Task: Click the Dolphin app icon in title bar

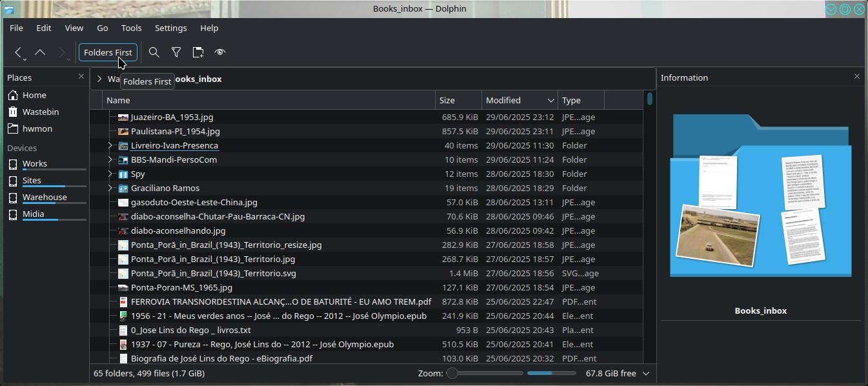Action: point(9,8)
